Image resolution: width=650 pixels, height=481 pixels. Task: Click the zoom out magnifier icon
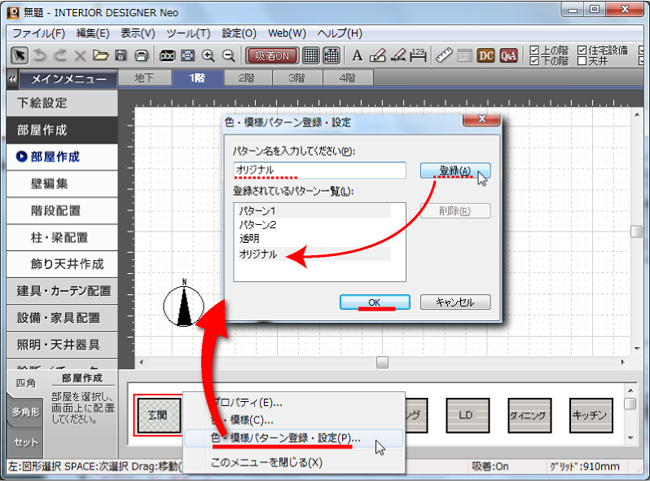tap(229, 55)
